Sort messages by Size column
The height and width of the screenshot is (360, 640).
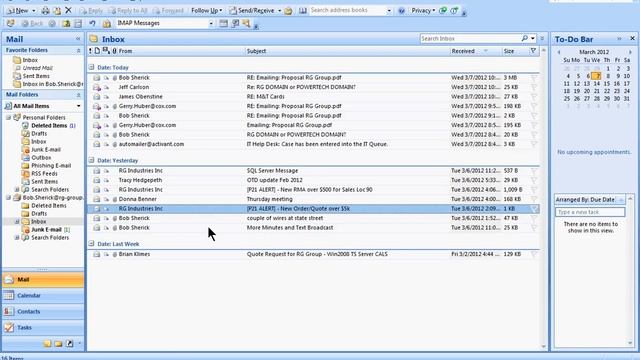(x=515, y=51)
